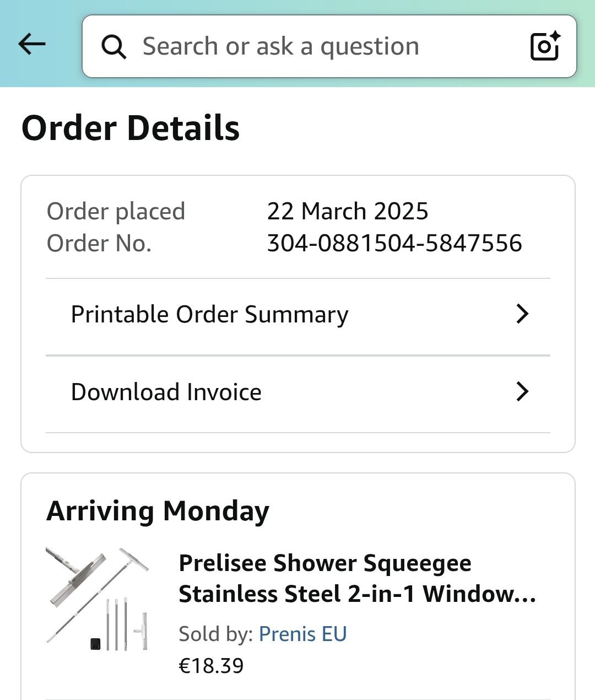The image size is (595, 700).
Task: Tap the Arriving Monday heading
Action: point(158,511)
